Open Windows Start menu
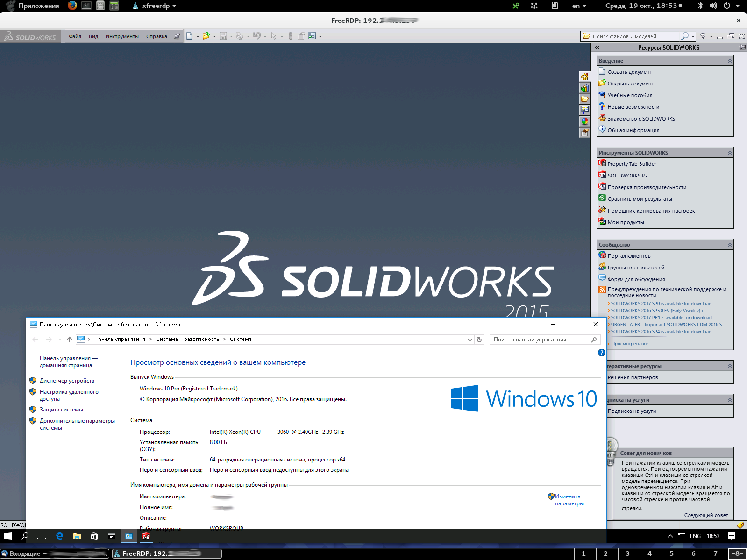Screen dimensions: 747x560 click(x=7, y=536)
